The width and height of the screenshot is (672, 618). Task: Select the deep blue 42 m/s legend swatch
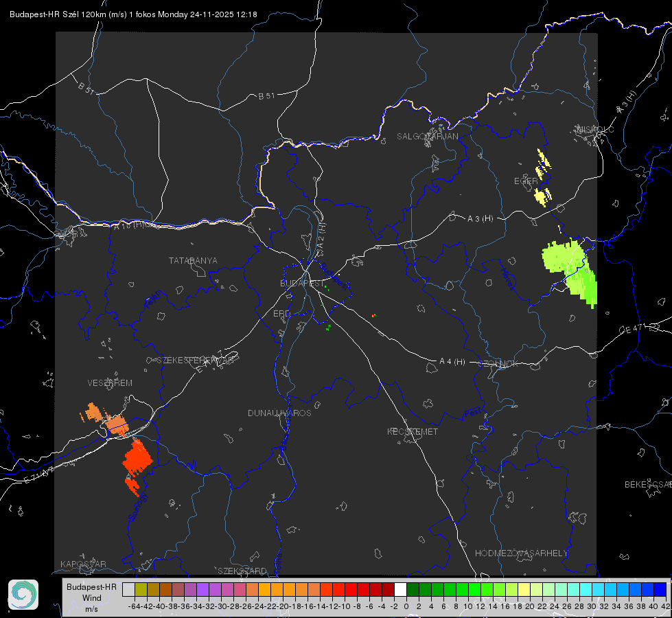pyautogui.click(x=660, y=589)
